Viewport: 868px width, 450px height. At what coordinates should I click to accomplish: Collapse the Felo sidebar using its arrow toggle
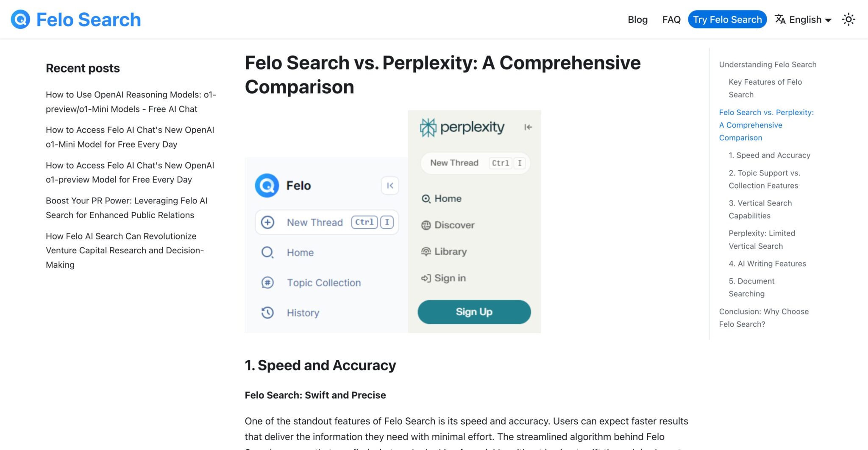pos(390,186)
